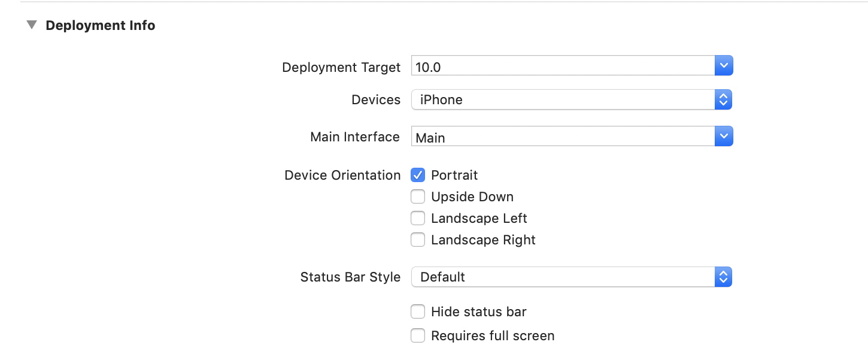Click the Main Interface label
The height and width of the screenshot is (357, 868).
coord(355,137)
